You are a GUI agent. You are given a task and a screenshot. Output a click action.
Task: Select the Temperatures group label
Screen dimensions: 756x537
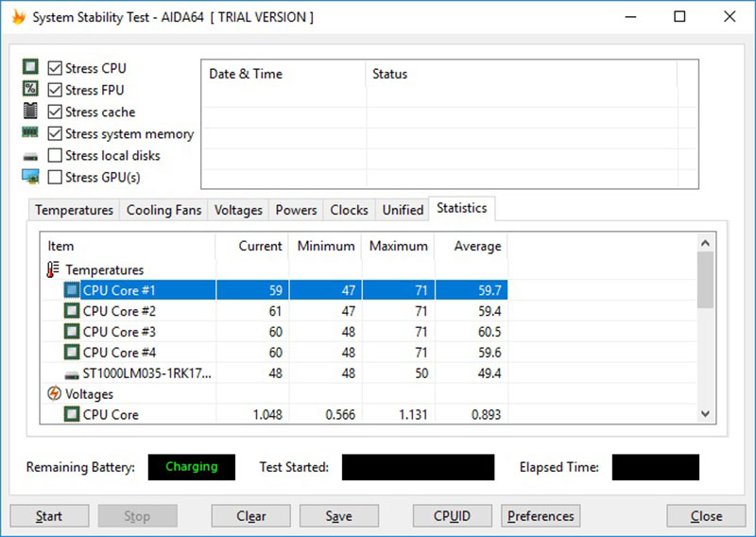(x=105, y=270)
